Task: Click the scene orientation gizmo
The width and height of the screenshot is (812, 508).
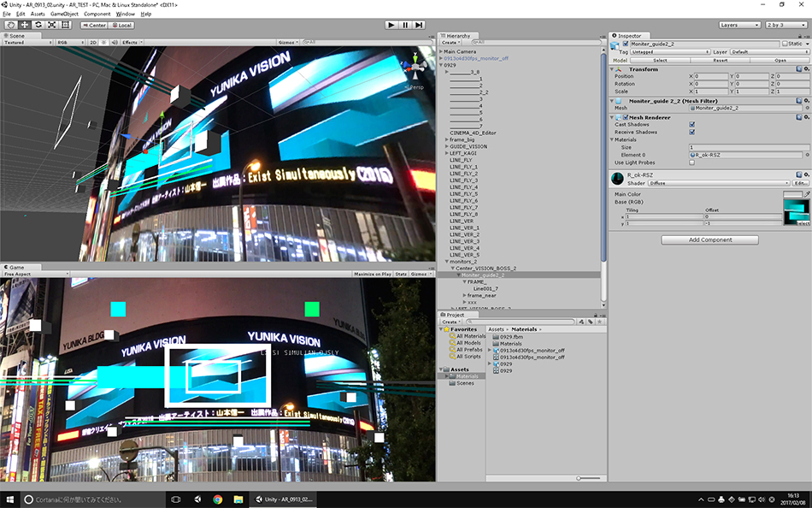Action: [415, 68]
